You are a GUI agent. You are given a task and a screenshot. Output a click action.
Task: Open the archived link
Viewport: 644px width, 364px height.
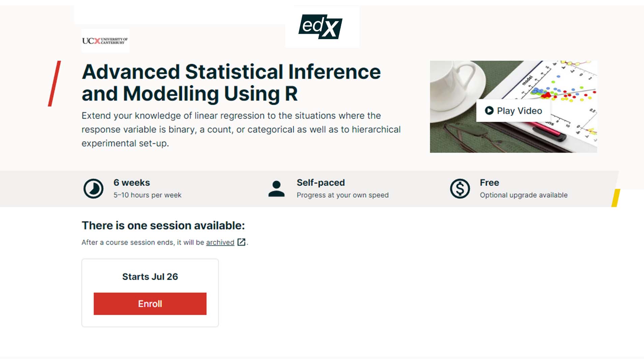click(220, 242)
